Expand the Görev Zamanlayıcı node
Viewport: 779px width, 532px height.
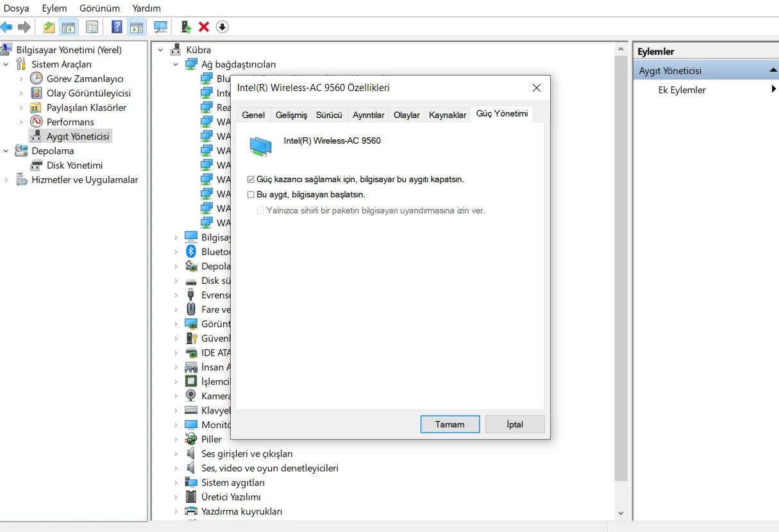pyautogui.click(x=21, y=79)
